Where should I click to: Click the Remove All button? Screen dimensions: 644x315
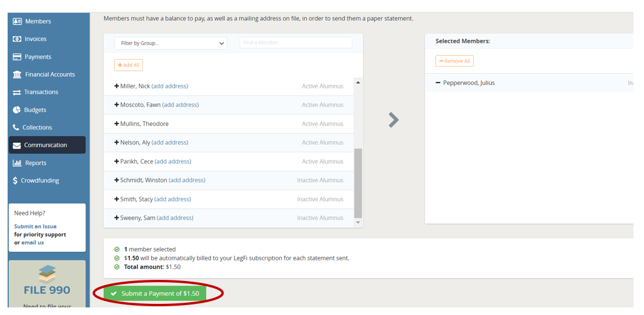[x=454, y=61]
